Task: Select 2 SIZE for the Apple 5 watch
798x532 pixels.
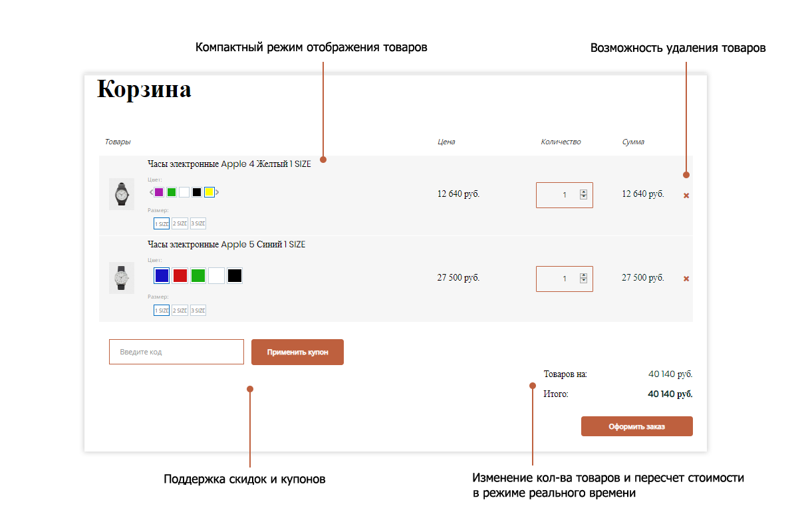Action: tap(180, 310)
